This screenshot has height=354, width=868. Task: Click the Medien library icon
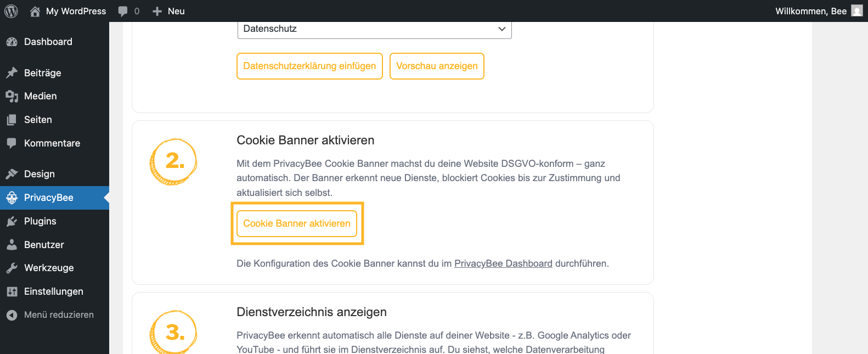[x=12, y=96]
